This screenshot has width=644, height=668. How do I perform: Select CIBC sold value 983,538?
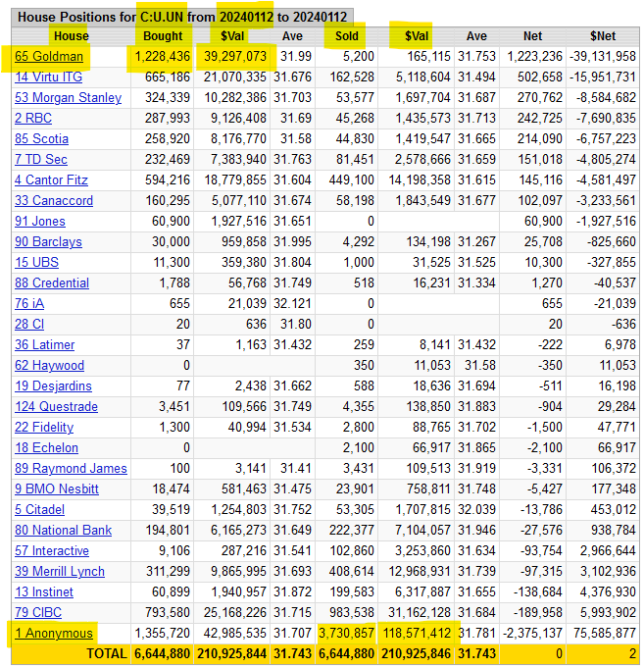pyautogui.click(x=352, y=612)
